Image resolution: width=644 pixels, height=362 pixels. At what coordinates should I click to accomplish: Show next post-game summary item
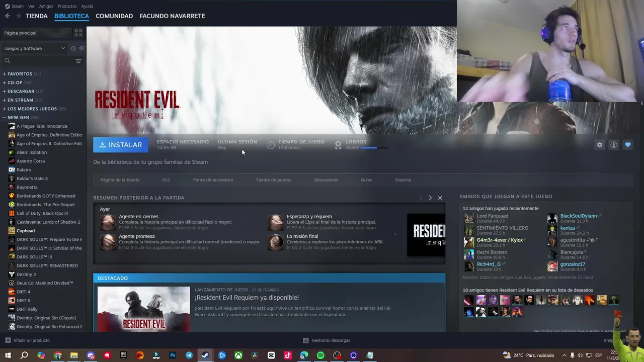(430, 198)
